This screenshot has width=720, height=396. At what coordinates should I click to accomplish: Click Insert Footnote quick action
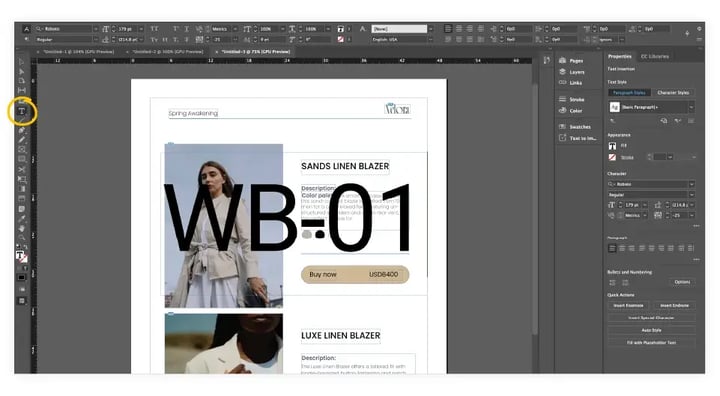click(x=628, y=305)
